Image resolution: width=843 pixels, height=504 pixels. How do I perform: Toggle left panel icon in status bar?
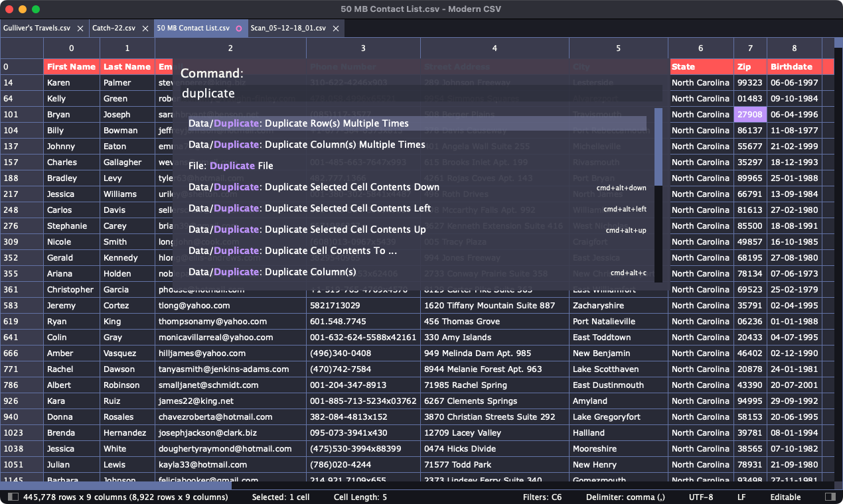point(13,497)
